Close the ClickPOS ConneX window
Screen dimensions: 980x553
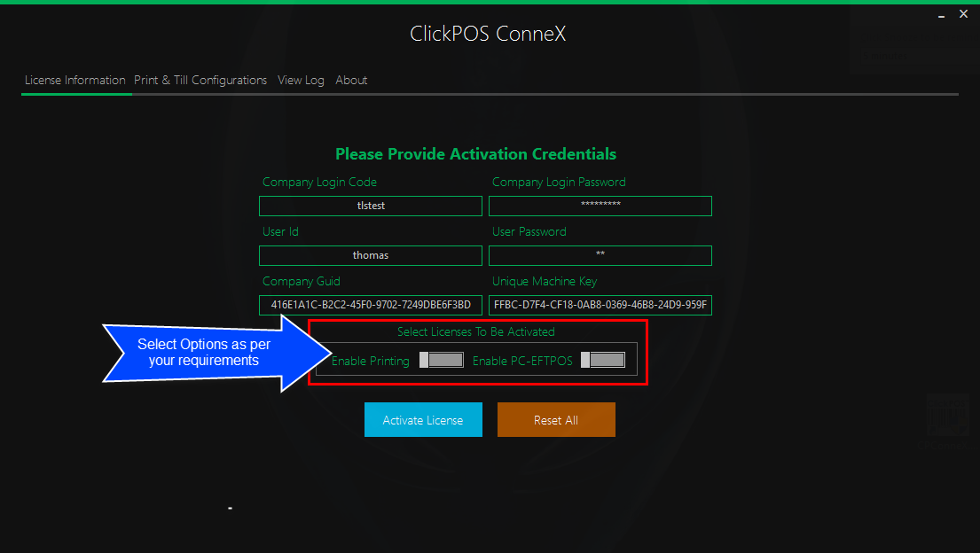(x=964, y=14)
